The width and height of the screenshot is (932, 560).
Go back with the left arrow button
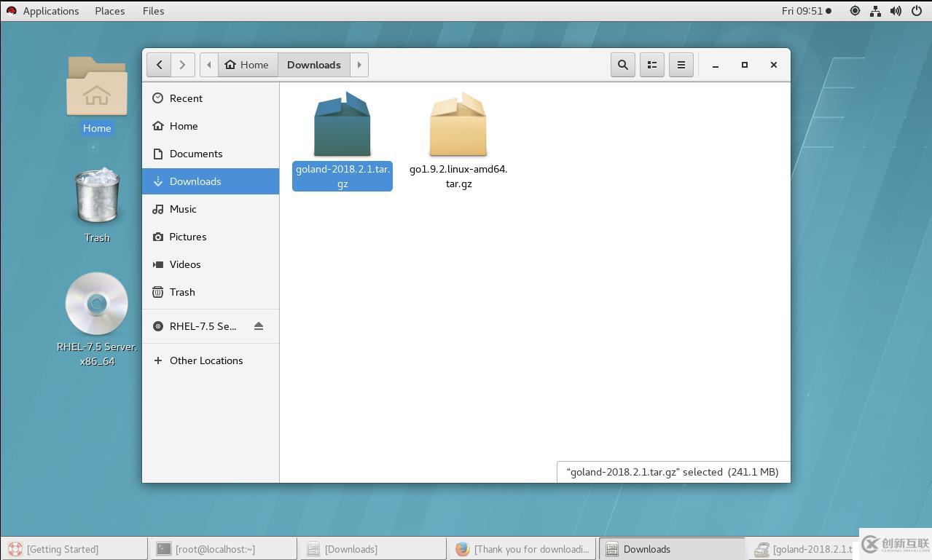coord(159,65)
